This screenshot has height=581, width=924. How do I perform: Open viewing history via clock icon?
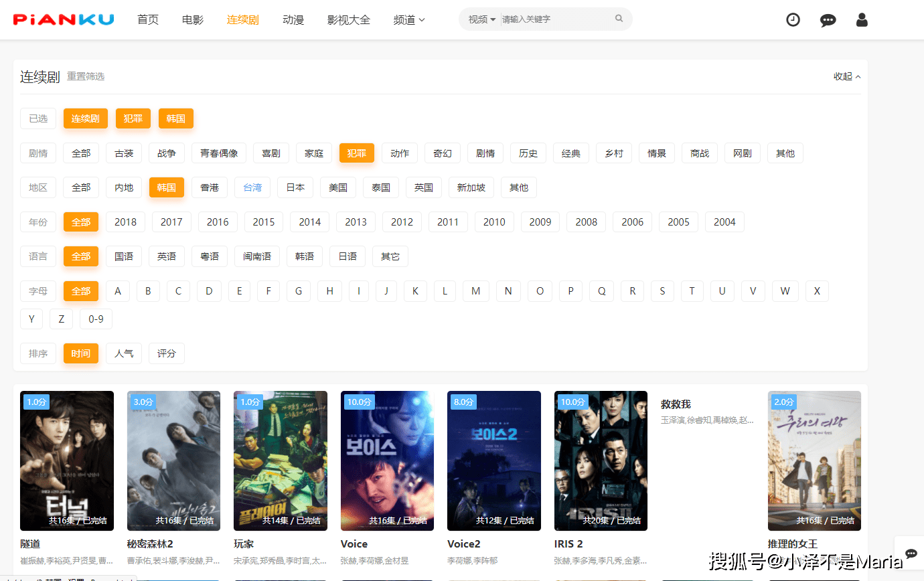coord(793,19)
